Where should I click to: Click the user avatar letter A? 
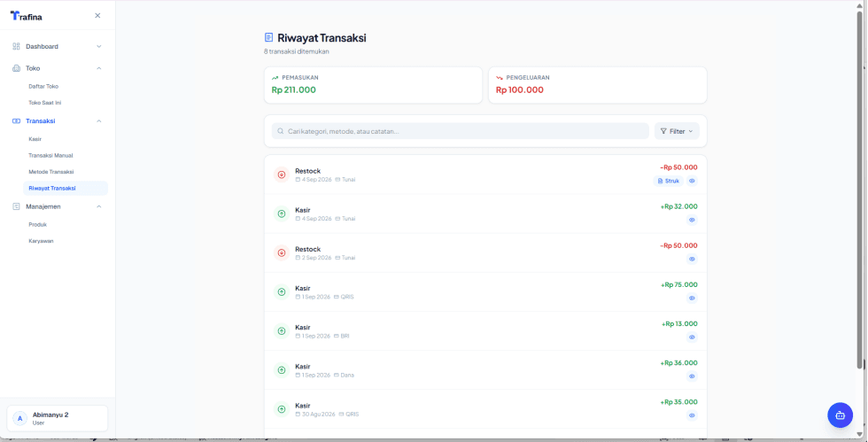point(19,418)
